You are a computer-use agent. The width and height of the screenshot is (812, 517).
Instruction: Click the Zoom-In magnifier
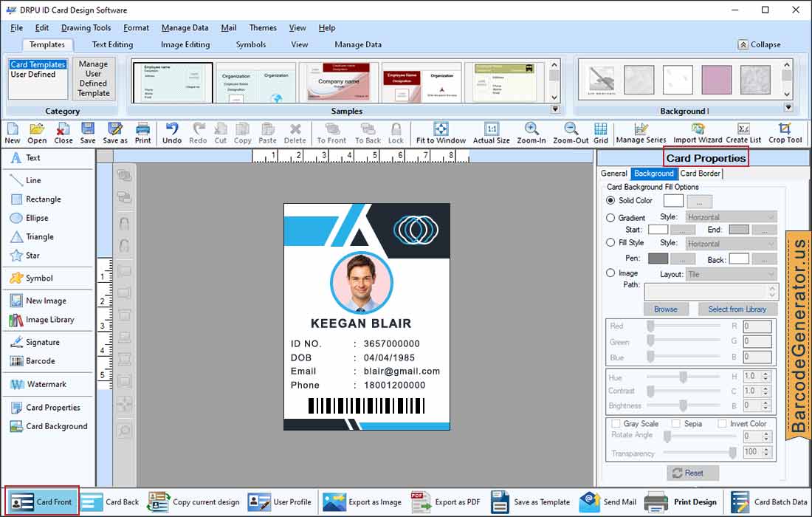pyautogui.click(x=531, y=133)
